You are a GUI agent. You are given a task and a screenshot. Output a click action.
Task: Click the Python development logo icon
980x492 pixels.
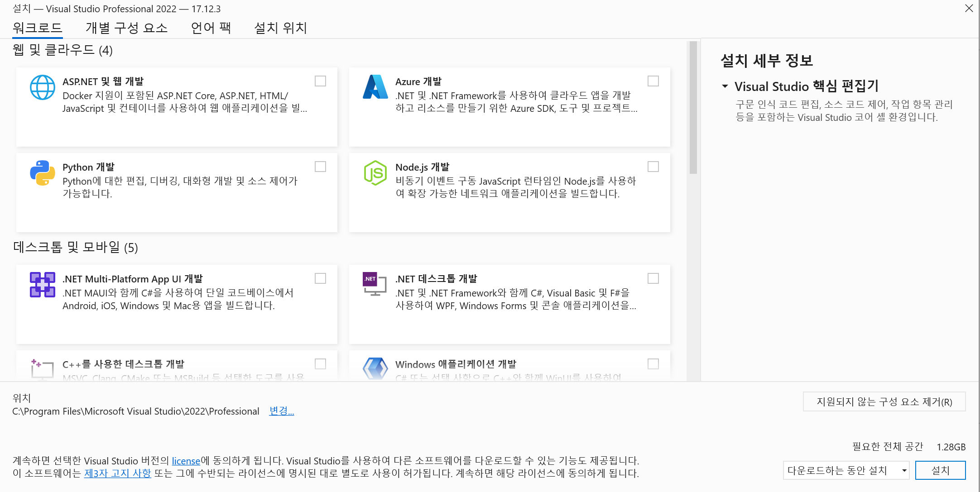(43, 173)
